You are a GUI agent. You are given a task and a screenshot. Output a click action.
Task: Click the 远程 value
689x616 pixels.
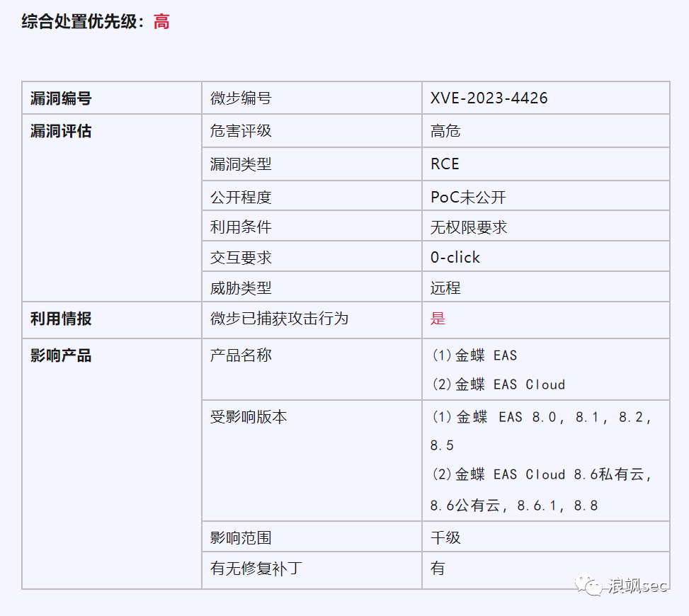tap(445, 288)
